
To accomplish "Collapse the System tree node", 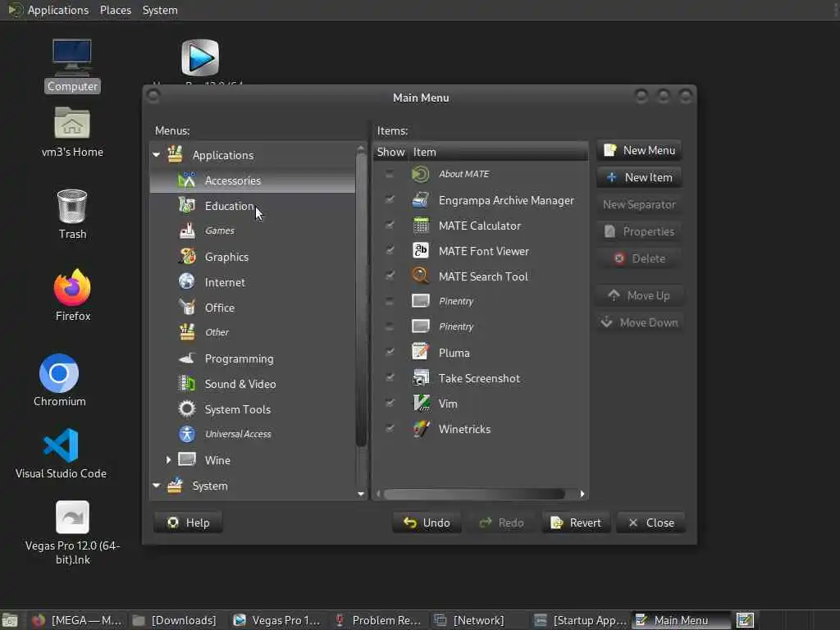I will [x=157, y=486].
